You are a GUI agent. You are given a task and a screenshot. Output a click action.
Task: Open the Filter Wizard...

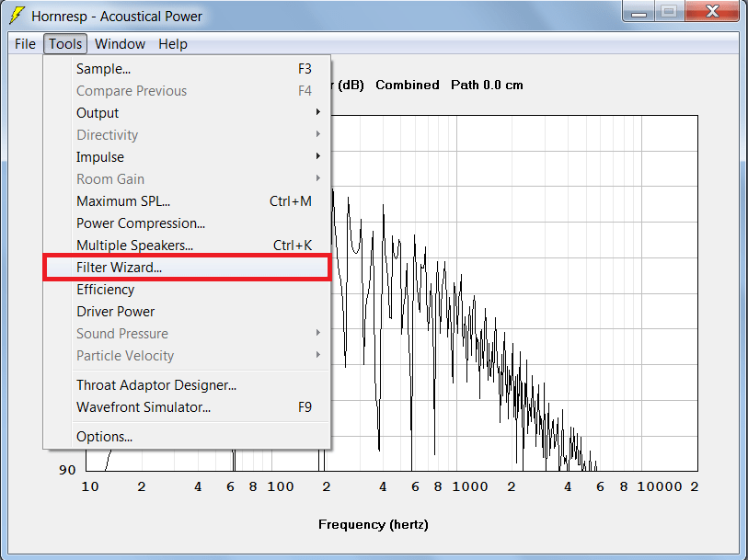(187, 268)
